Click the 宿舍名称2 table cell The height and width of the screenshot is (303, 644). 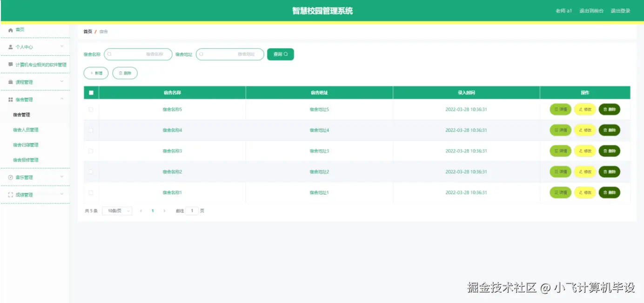point(172,172)
